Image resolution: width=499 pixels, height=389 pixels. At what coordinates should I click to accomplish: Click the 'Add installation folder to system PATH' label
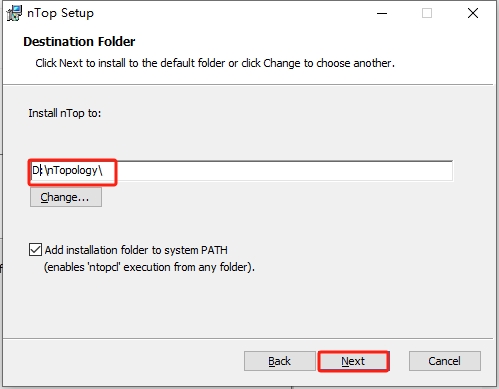coord(136,250)
